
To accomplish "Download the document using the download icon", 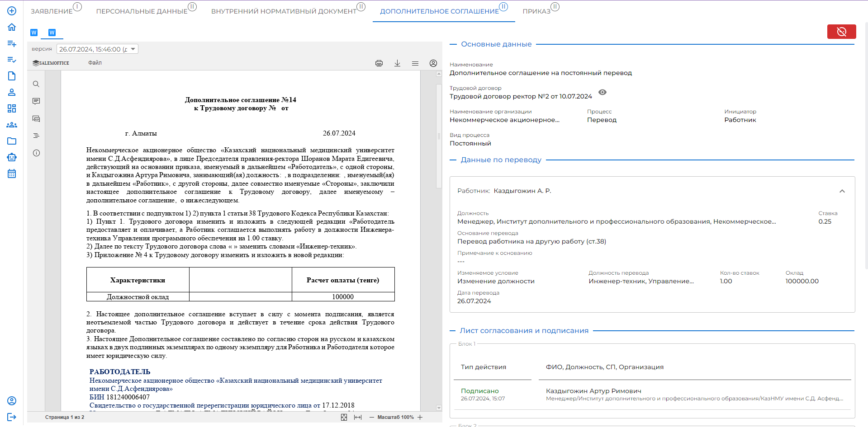I will point(397,63).
